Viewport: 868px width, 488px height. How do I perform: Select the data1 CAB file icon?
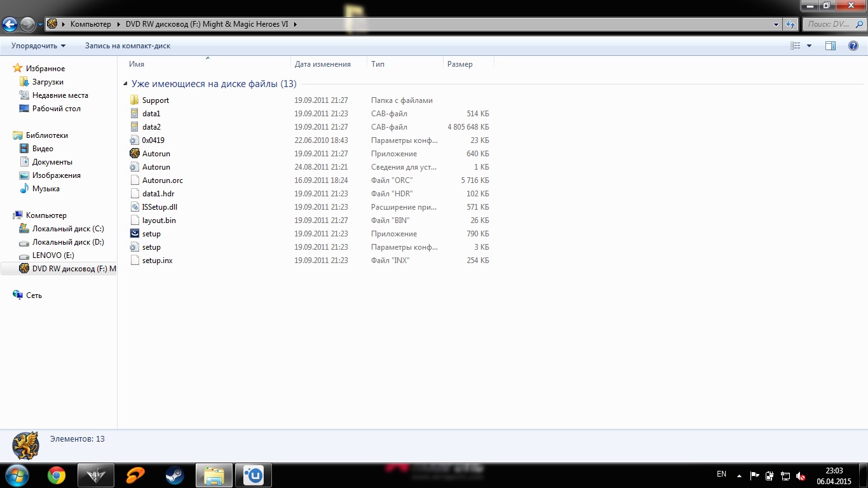pyautogui.click(x=134, y=114)
